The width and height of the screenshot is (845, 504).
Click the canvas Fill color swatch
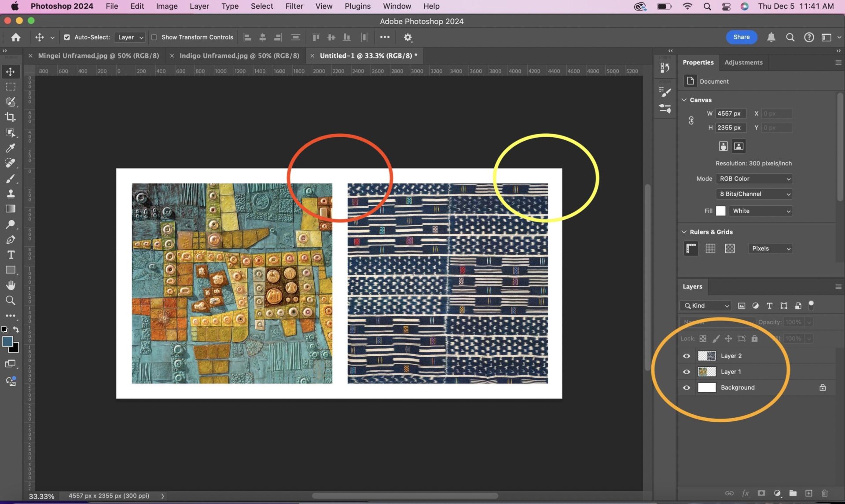click(x=720, y=211)
